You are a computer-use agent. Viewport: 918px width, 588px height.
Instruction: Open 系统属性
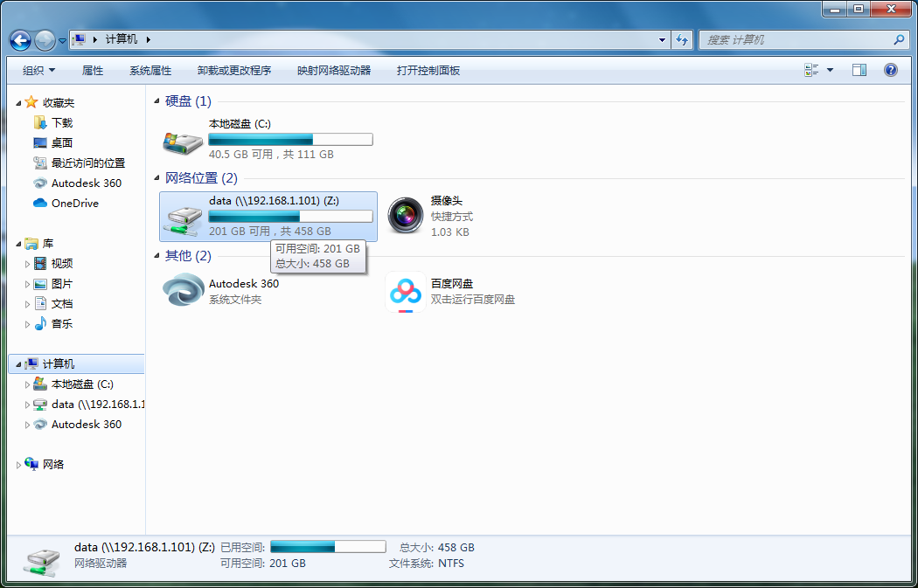(150, 70)
